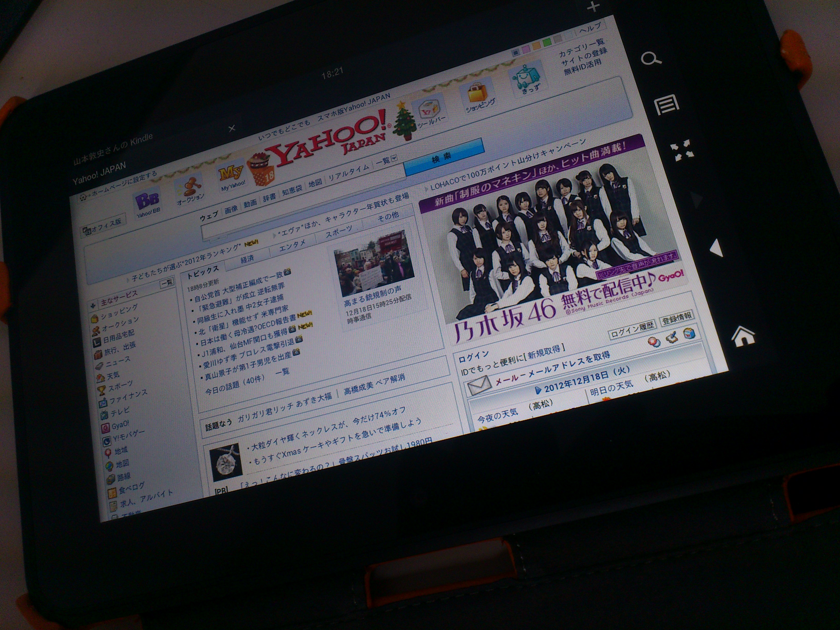Open the My Yahoo! icon

click(232, 177)
